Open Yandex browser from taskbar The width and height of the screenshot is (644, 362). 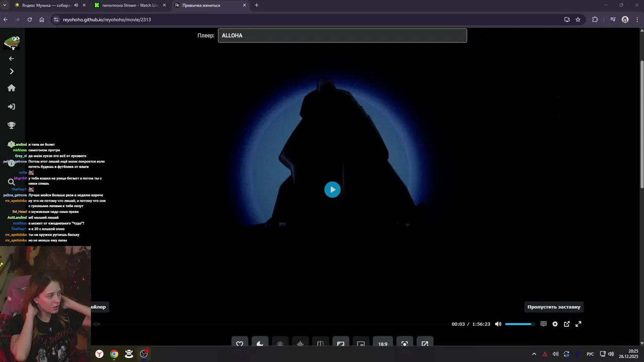click(x=100, y=354)
